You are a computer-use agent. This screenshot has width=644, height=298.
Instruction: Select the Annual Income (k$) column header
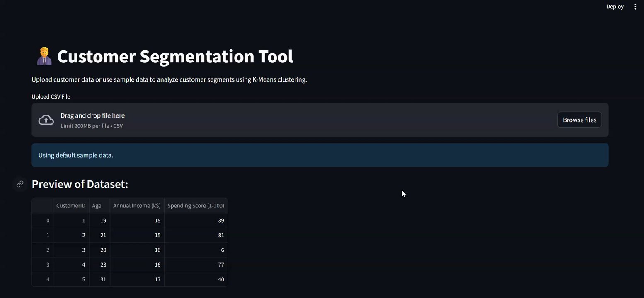137,206
